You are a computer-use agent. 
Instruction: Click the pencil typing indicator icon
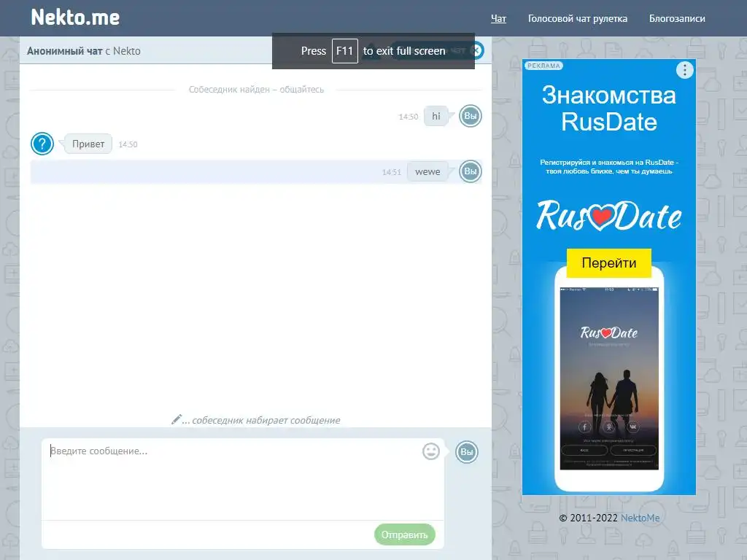tap(177, 419)
